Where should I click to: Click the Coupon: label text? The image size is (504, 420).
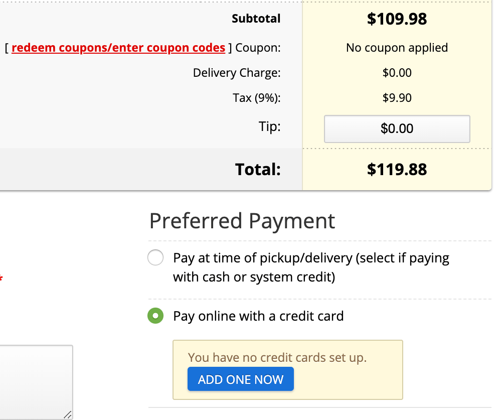click(x=258, y=48)
